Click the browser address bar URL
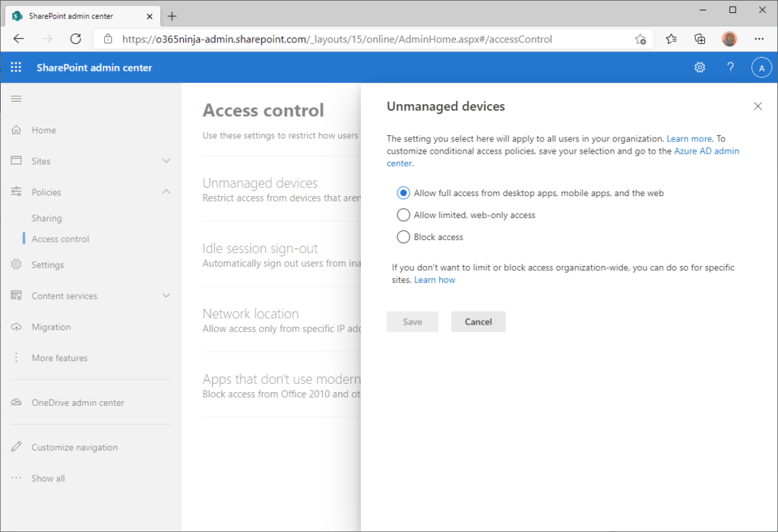This screenshot has width=778, height=532. coord(337,40)
